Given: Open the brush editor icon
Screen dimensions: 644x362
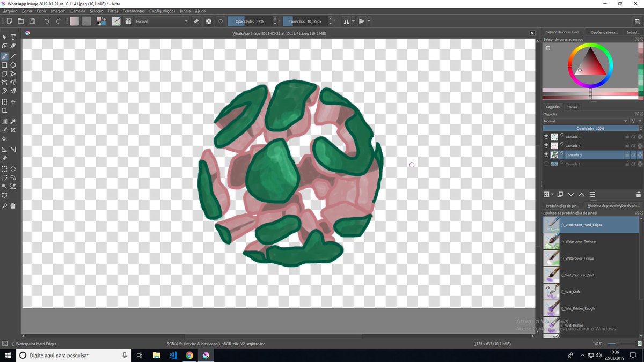Looking at the screenshot, I should (116, 21).
